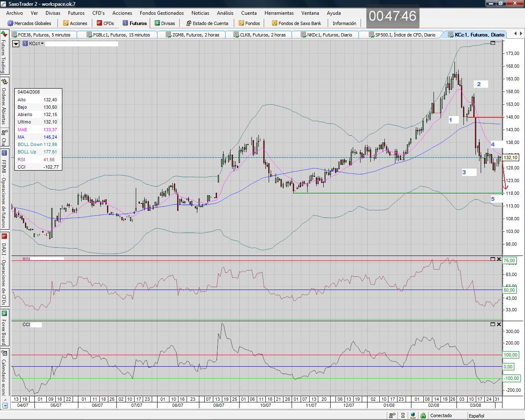Expand the KCc1 instrument selector

point(42,43)
